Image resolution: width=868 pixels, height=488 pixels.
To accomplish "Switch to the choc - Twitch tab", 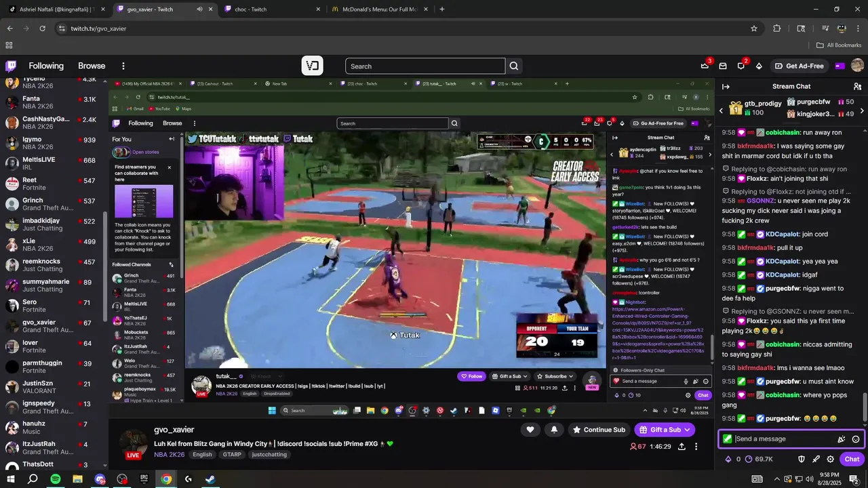I will pos(271,9).
